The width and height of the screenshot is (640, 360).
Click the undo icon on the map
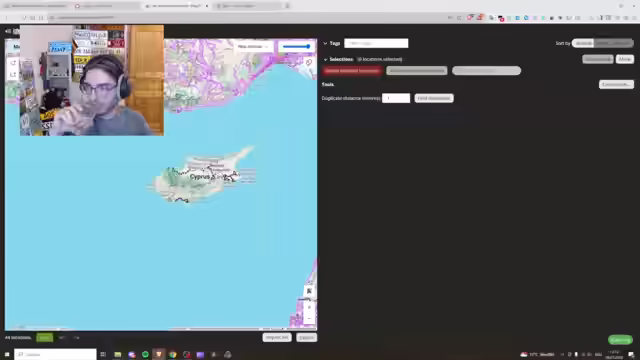pos(13,63)
